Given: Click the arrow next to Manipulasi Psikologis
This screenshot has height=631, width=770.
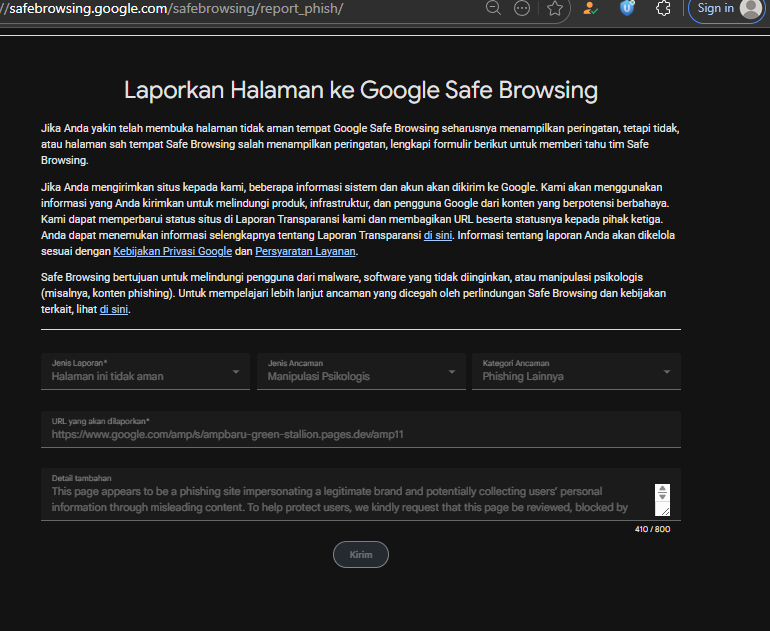Looking at the screenshot, I should [x=452, y=372].
